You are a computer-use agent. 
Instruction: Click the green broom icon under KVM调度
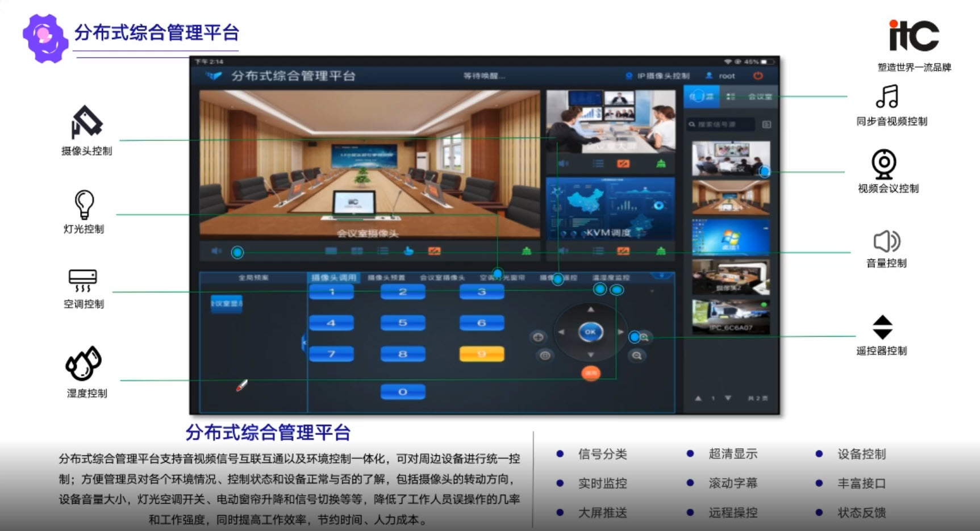tap(661, 251)
